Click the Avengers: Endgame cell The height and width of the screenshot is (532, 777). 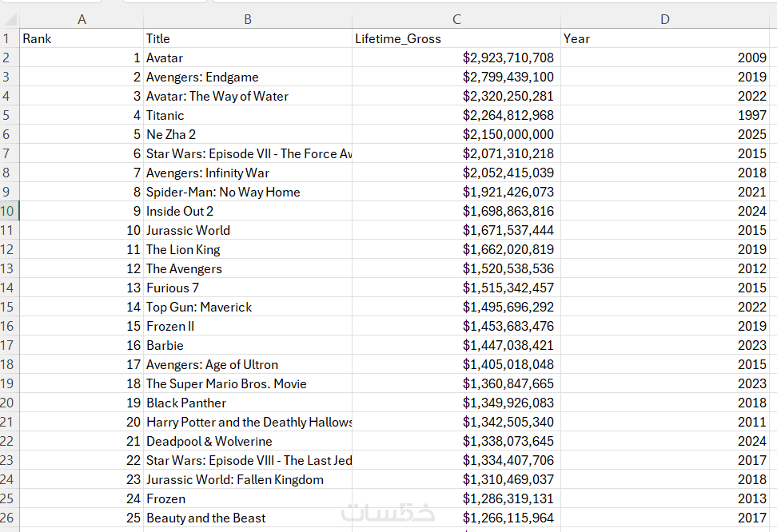[248, 77]
